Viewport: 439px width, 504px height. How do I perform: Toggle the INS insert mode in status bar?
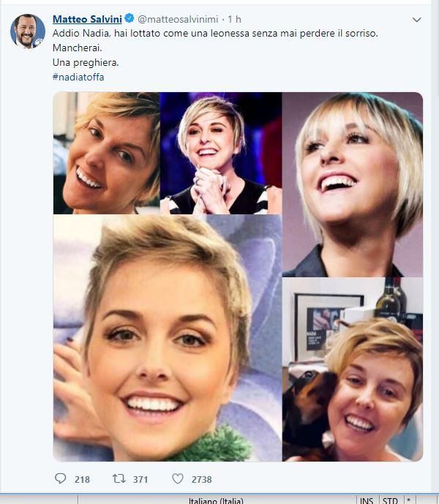pos(367,500)
